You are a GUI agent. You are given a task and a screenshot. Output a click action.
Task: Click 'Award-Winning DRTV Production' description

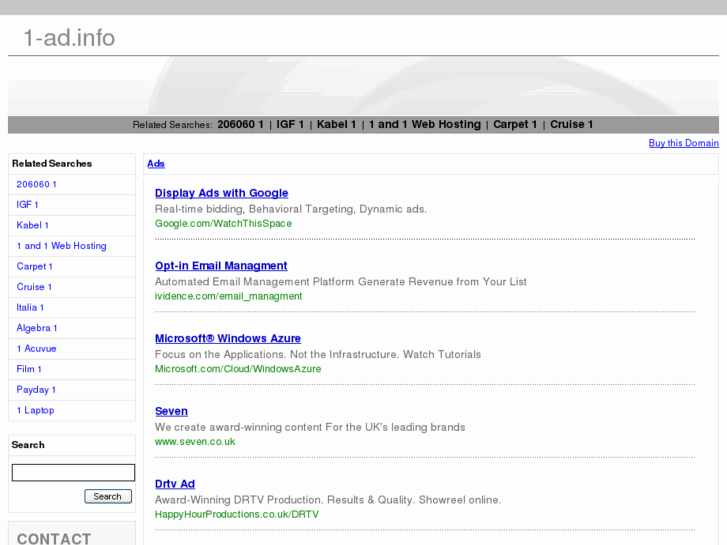pos(328,500)
